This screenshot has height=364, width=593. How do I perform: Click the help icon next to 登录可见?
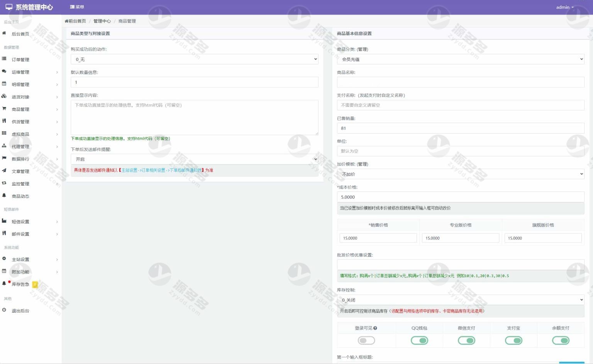pos(375,328)
